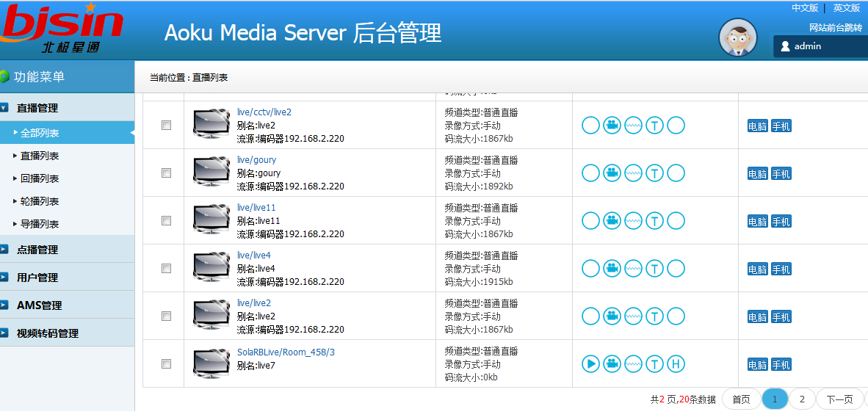This screenshot has height=420, width=868.
Task: Open 回播列表 in the sidebar
Action: [40, 178]
